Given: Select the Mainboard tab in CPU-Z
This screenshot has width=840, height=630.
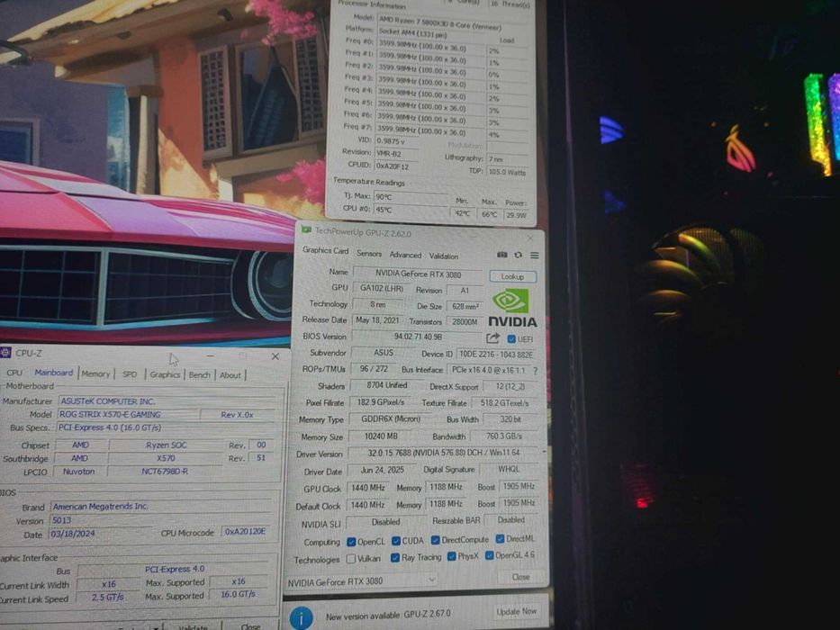Looking at the screenshot, I should click(54, 373).
